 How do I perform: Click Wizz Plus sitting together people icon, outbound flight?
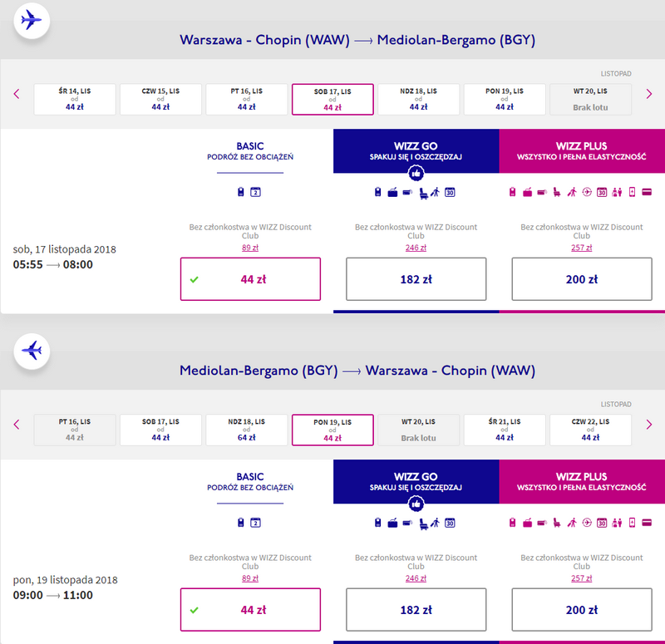(617, 193)
